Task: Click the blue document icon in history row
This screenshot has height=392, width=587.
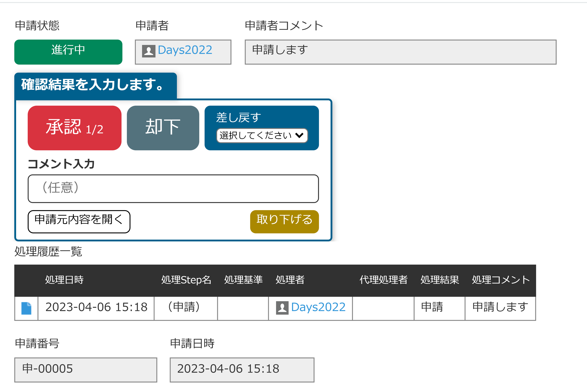Action: coord(26,308)
